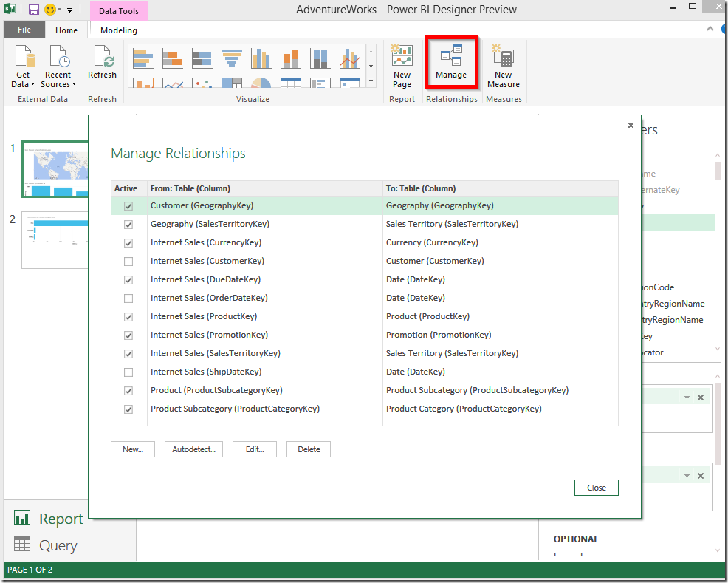The height and width of the screenshot is (583, 728).
Task: Uncheck Product Subcategory (ProductCategoryKey) active box
Action: pos(128,409)
